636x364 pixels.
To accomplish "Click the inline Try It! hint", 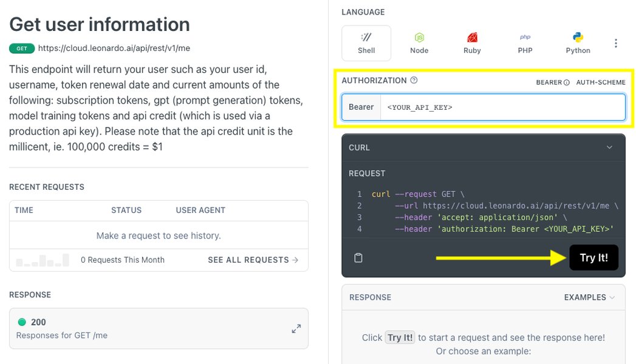I will click(400, 338).
